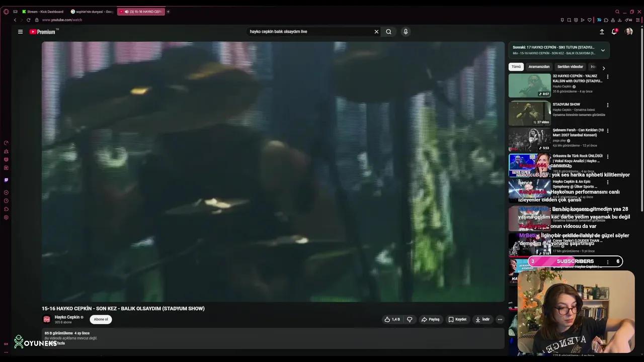Open 32 HAYKO CEPKİN - YALNIZ KALSIN title
Image resolution: width=644 pixels, height=362 pixels.
tap(578, 78)
